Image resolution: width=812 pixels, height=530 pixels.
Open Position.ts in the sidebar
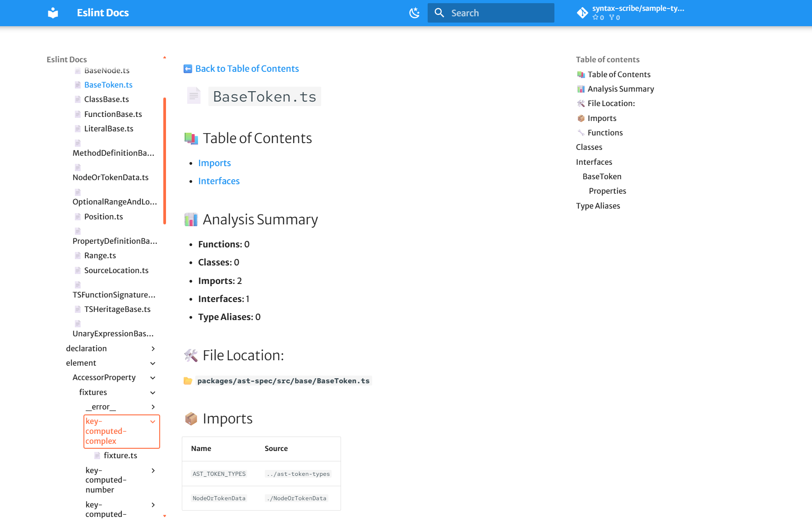click(103, 217)
